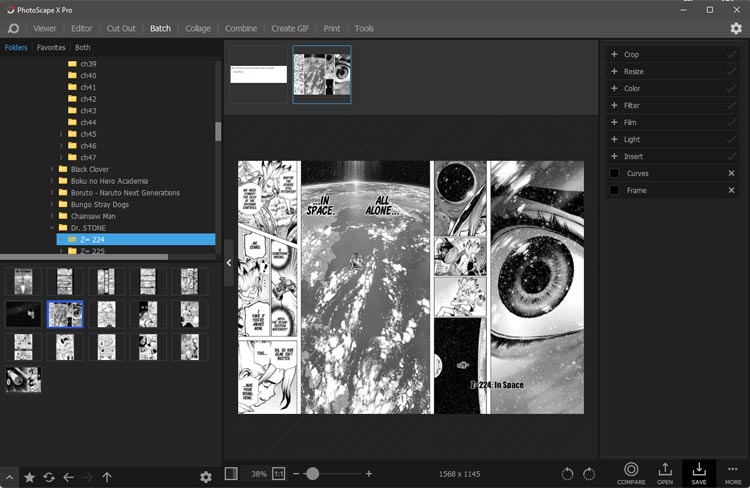
Task: Expand the Black Clover folder
Action: [52, 169]
